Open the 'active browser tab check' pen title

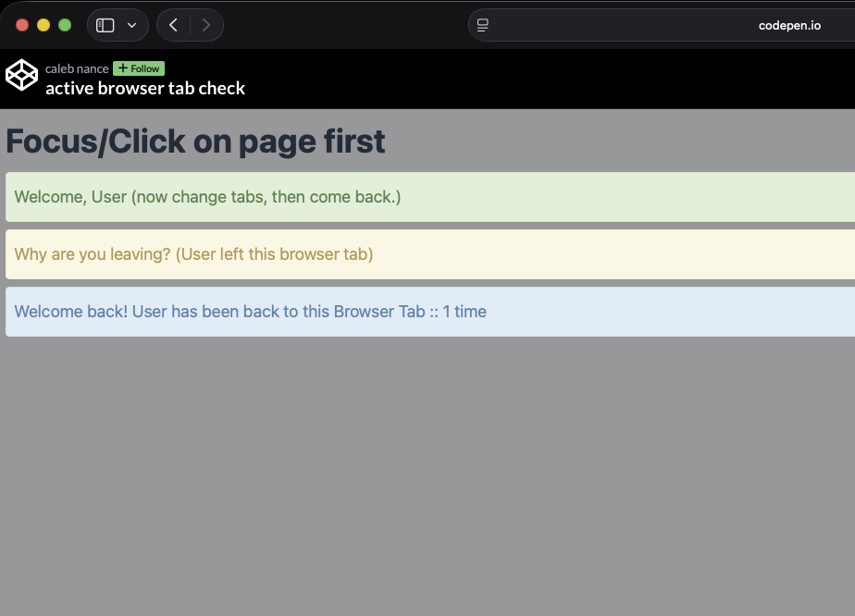[x=145, y=88]
